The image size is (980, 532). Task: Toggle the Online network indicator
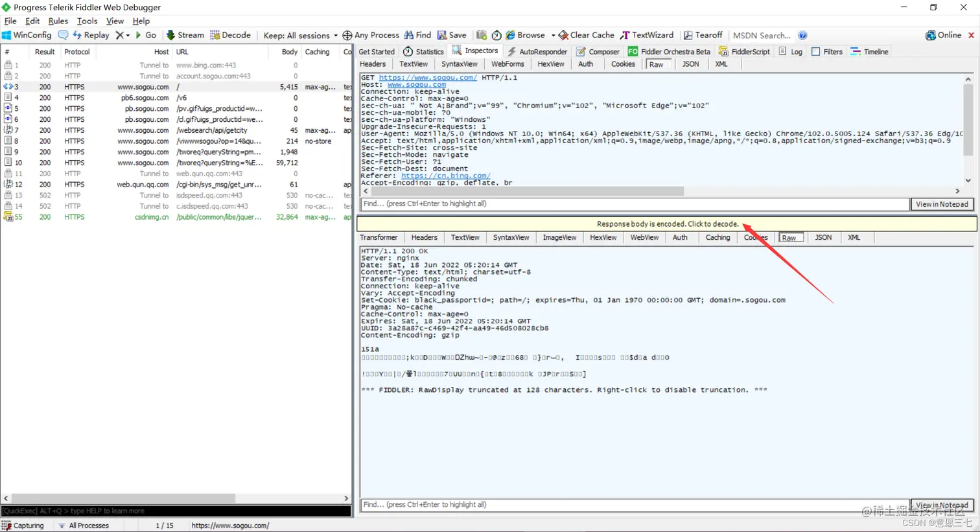[x=943, y=35]
